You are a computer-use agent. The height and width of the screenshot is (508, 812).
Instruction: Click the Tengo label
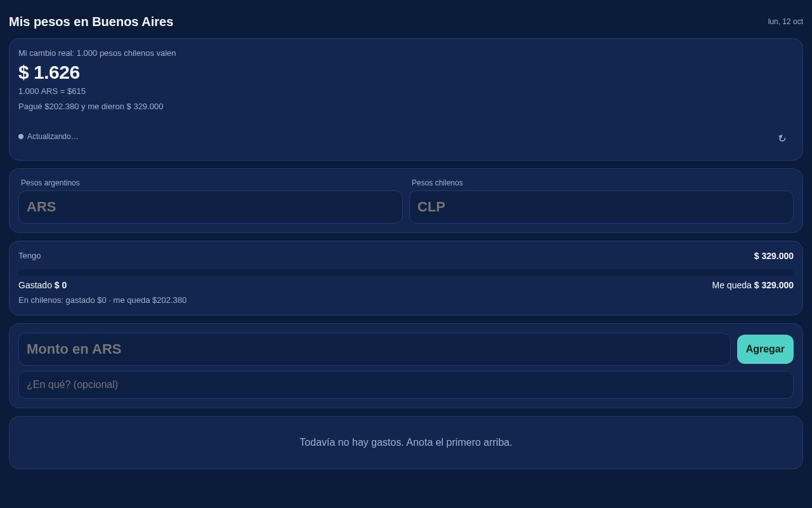tap(30, 256)
